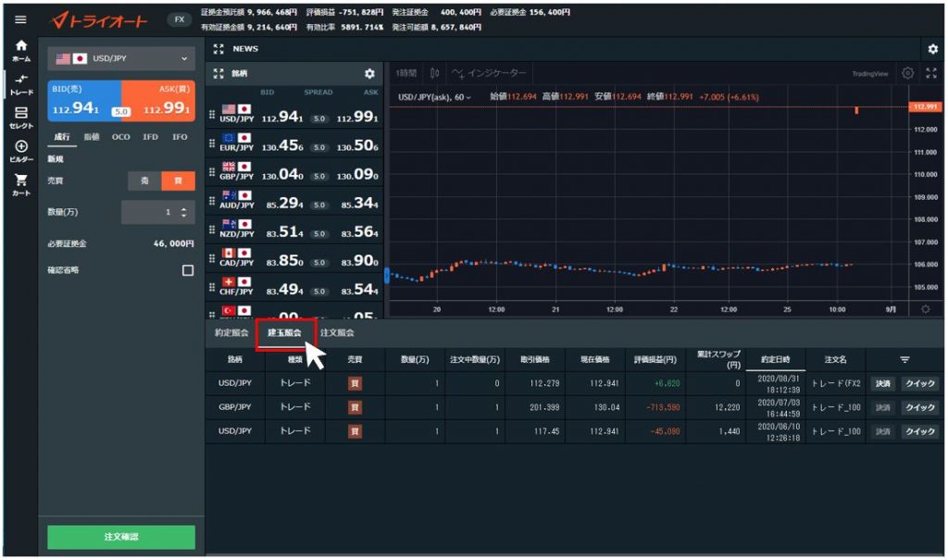Toggle the FX mode pill
The image size is (948, 560).
coord(180,19)
